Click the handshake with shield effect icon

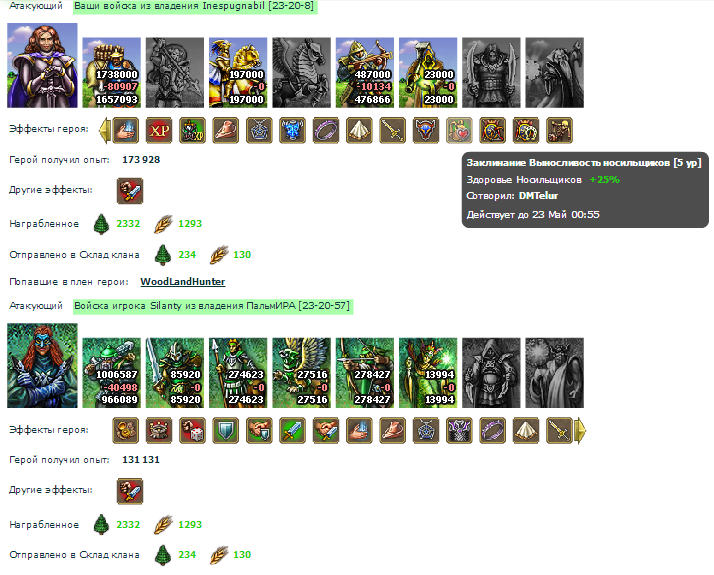[259, 430]
